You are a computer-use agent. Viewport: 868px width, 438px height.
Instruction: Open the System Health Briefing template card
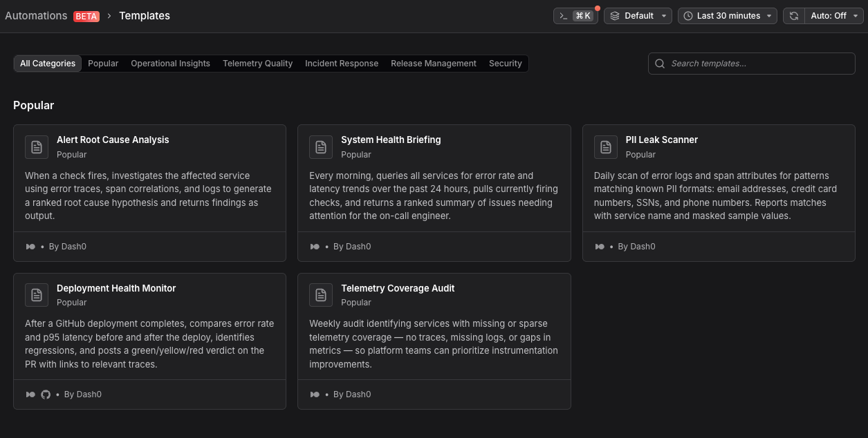pos(434,193)
